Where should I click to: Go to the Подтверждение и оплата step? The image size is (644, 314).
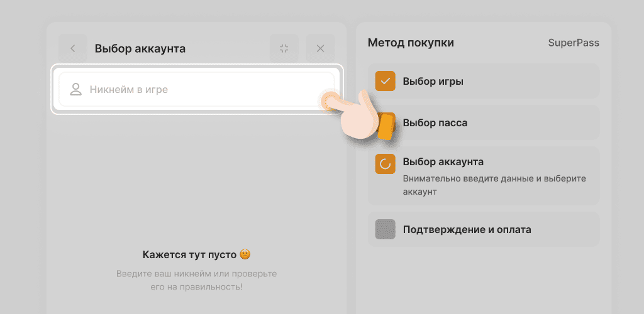click(x=467, y=229)
